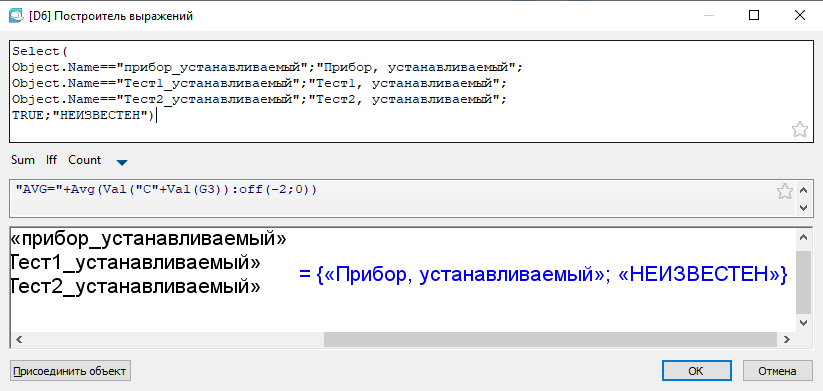
Task: Click «прибор_устанавливаемый» result line
Action: pos(148,239)
